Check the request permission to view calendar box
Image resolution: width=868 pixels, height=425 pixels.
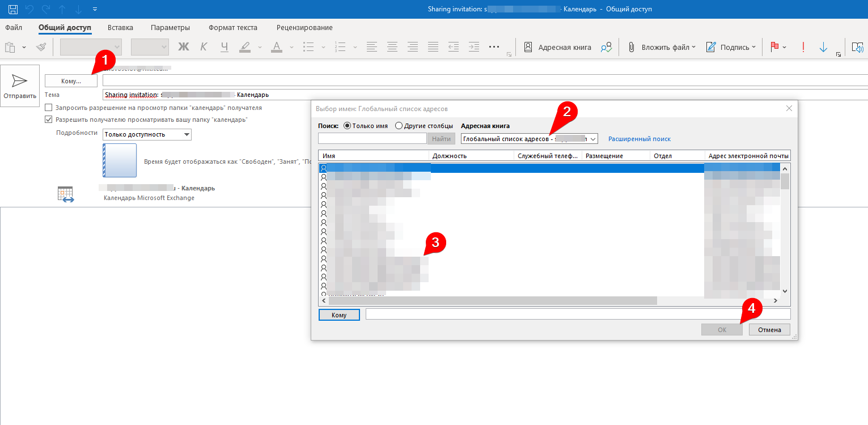[x=49, y=108]
